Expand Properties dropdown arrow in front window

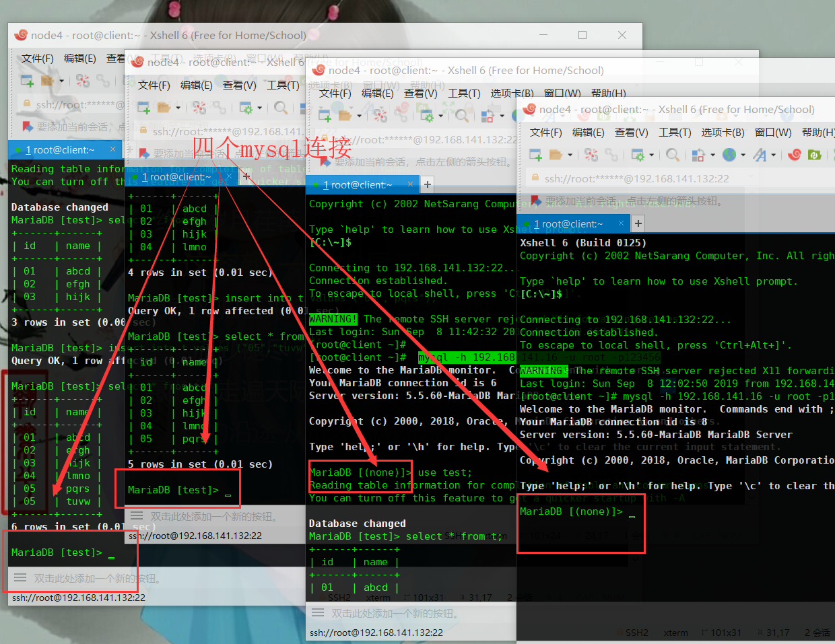651,155
